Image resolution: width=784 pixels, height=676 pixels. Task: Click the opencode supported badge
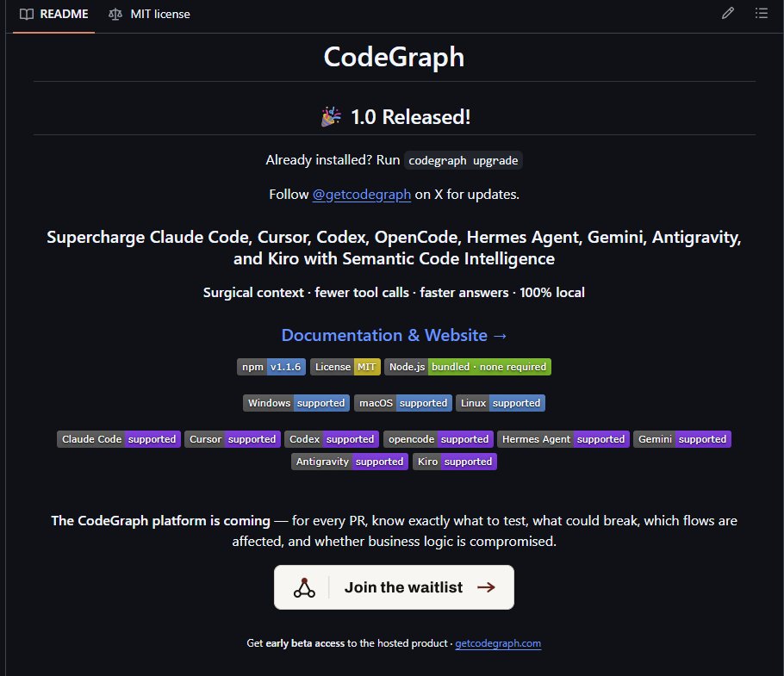pyautogui.click(x=438, y=439)
